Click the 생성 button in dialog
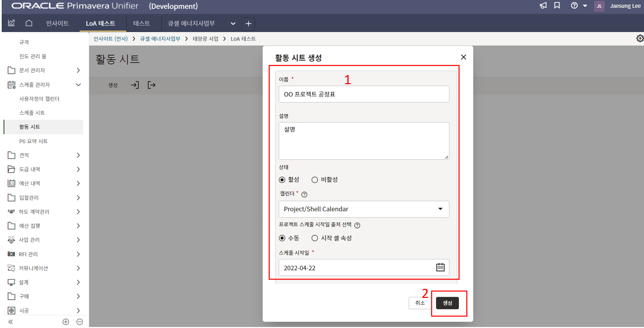 pos(447,303)
